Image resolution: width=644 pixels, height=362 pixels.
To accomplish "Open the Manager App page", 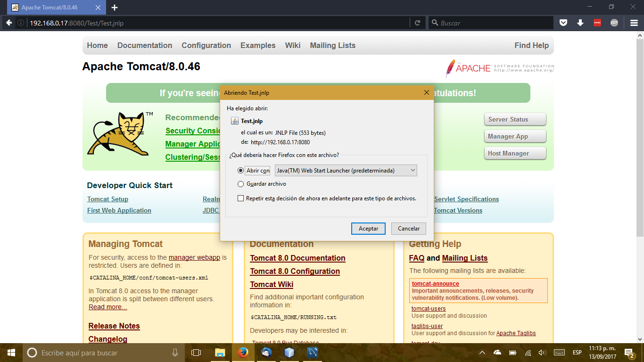I will [x=515, y=136].
